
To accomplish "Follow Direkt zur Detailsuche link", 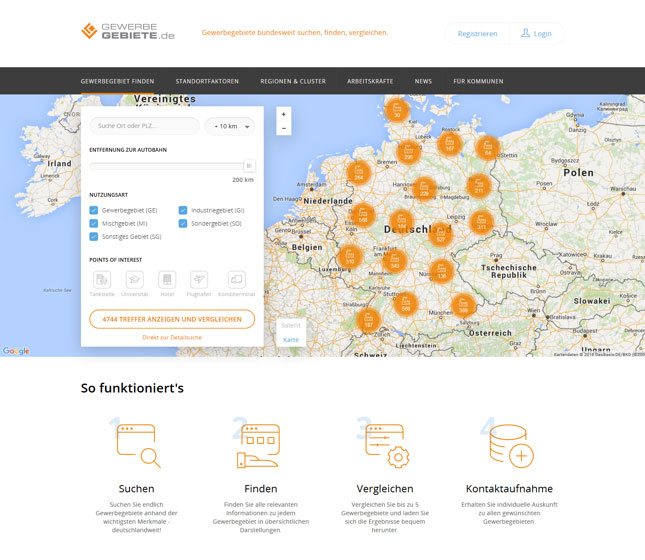I will (172, 337).
